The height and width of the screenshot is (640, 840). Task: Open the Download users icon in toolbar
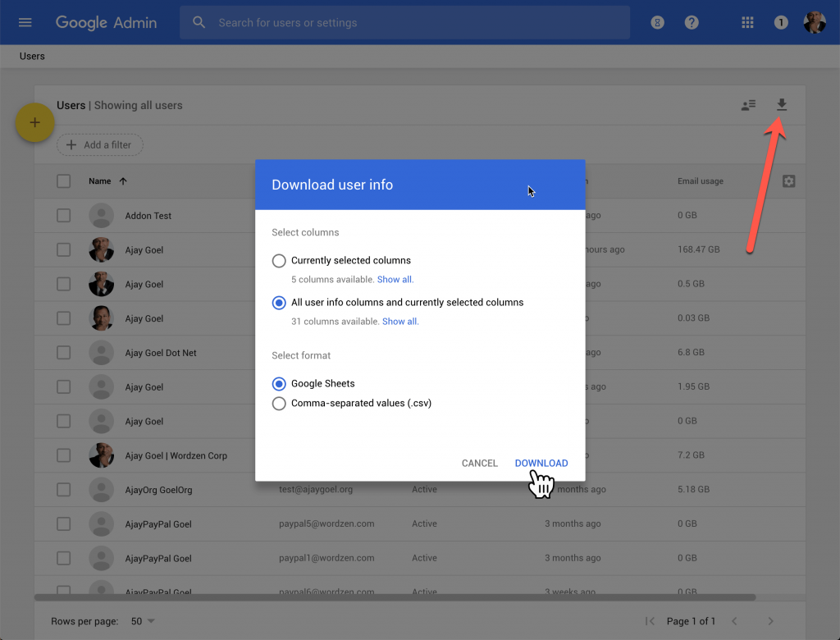click(781, 105)
